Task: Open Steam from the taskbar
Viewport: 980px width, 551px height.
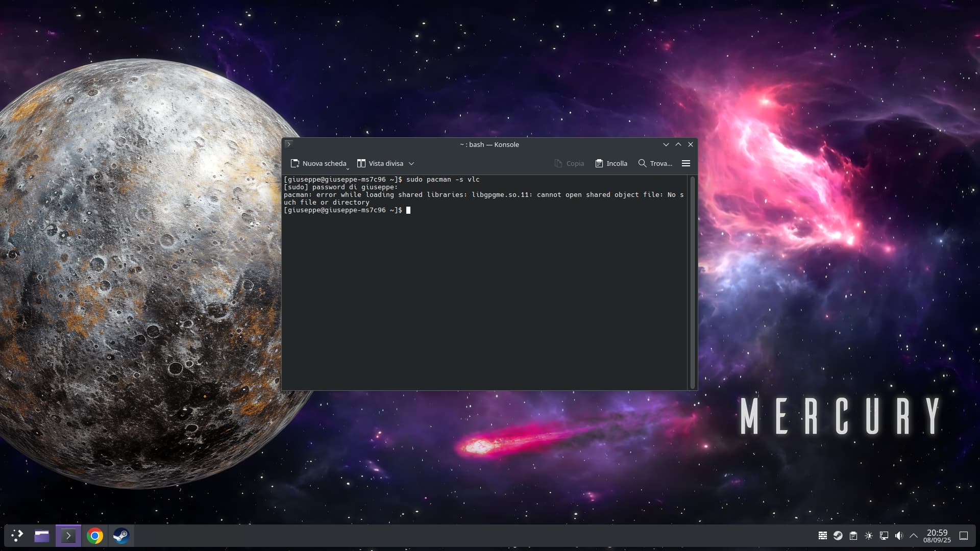Action: (x=121, y=536)
